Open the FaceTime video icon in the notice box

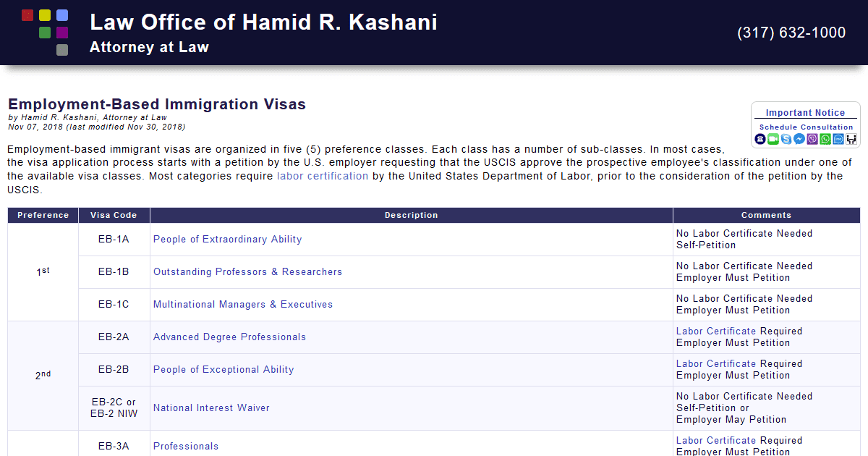pos(773,138)
